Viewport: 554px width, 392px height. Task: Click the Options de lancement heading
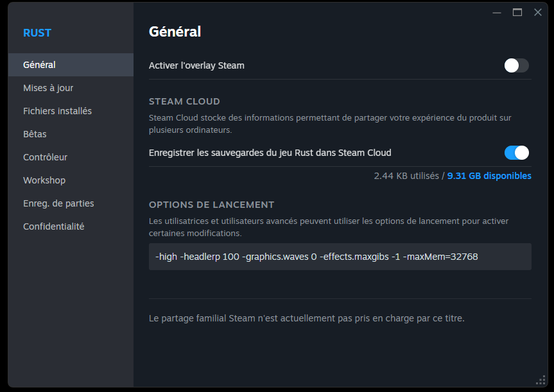(x=211, y=205)
